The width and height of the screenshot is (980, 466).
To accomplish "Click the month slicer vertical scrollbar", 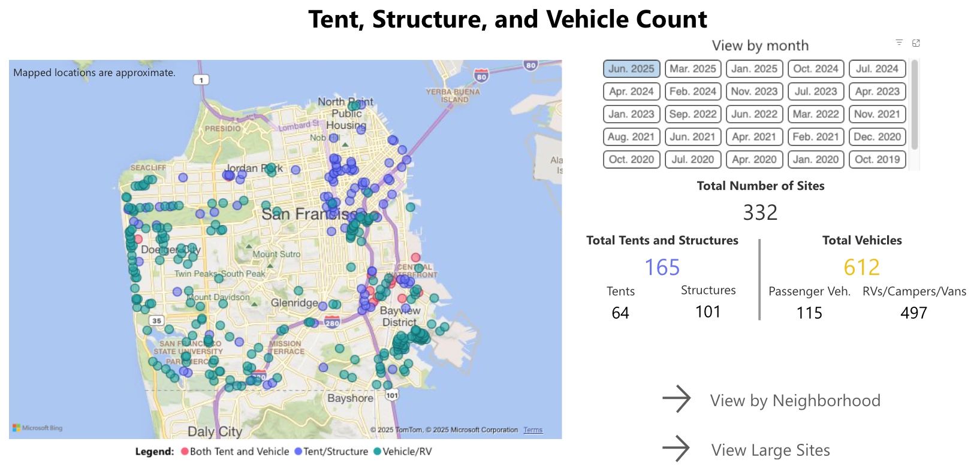I will pos(915,105).
